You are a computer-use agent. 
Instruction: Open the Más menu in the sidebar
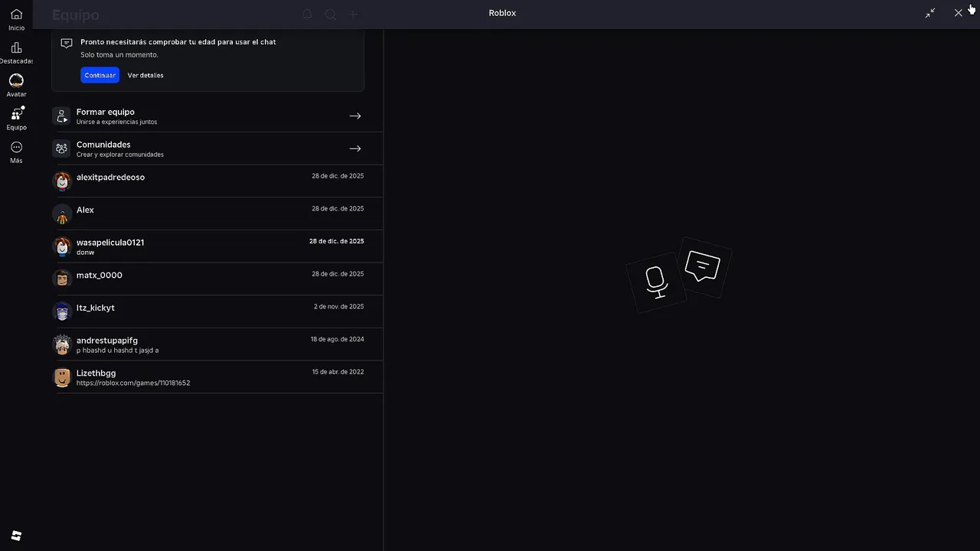point(16,152)
